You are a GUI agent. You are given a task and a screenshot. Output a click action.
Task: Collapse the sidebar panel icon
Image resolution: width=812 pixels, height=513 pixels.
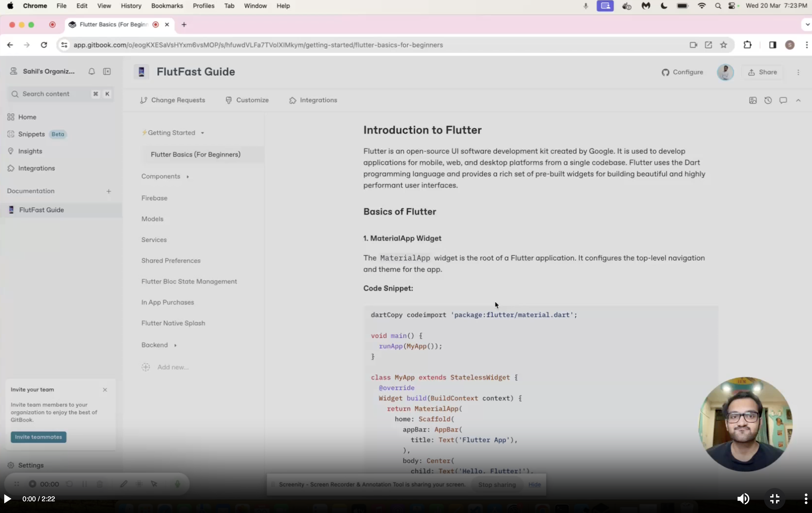coord(107,72)
